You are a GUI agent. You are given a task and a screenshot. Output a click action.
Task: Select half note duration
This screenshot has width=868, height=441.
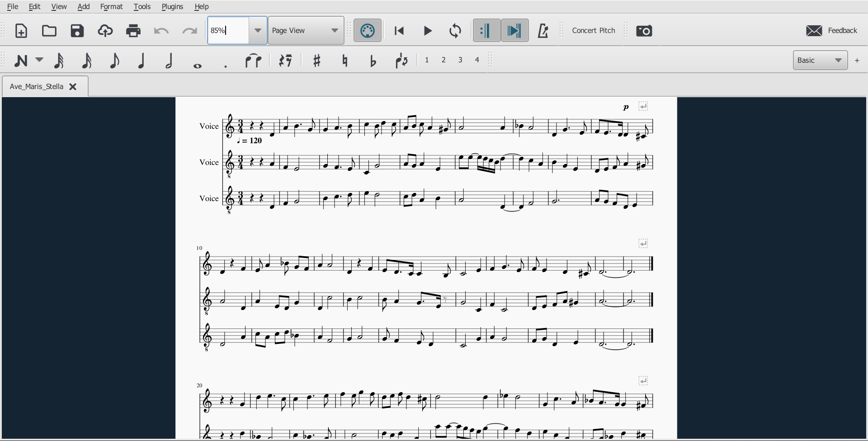[169, 61]
